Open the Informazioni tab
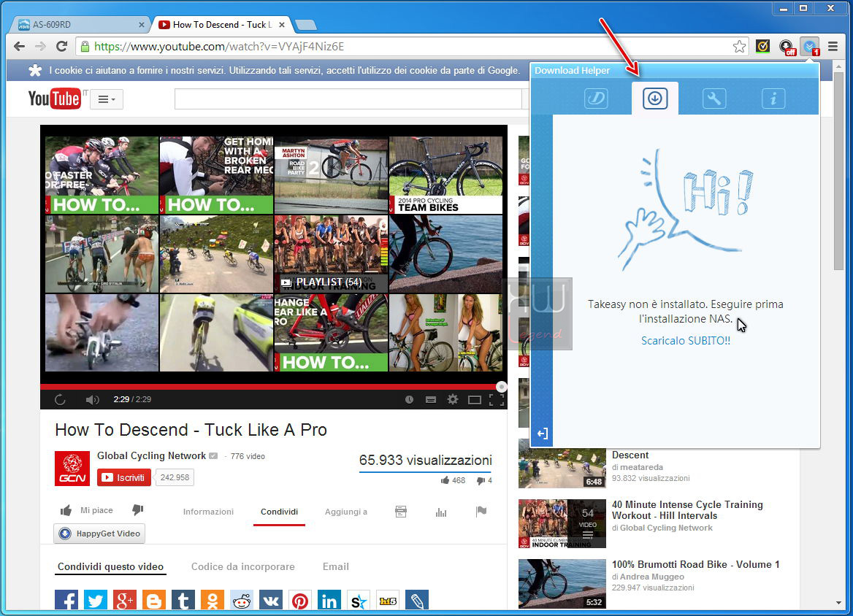 (208, 512)
